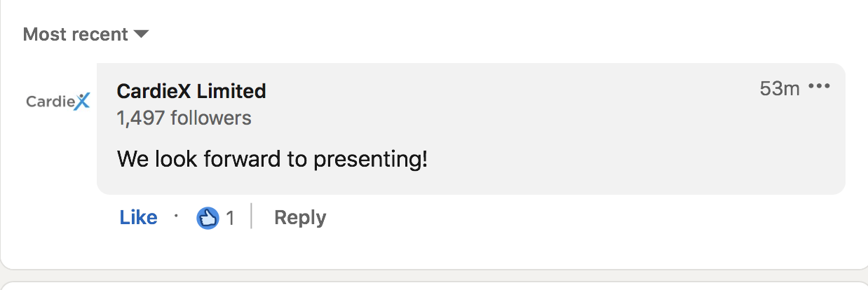Viewport: 868px width, 290px height.
Task: Open More actions ellipsis next to 53m
Action: (x=819, y=88)
